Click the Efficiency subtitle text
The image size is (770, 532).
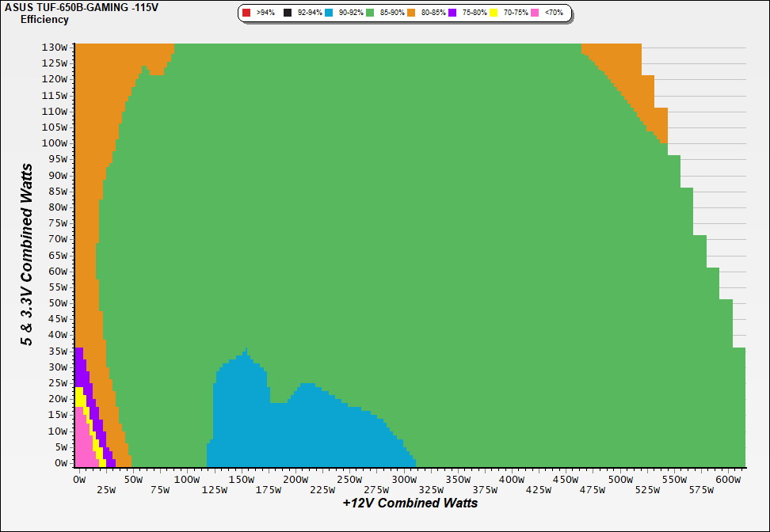pos(44,20)
